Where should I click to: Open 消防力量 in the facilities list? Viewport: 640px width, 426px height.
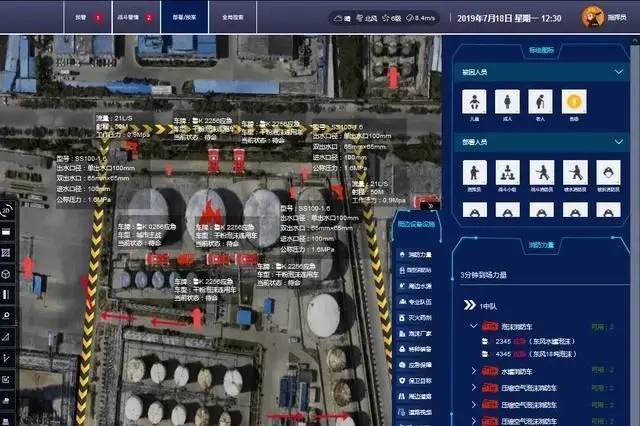coord(415,255)
